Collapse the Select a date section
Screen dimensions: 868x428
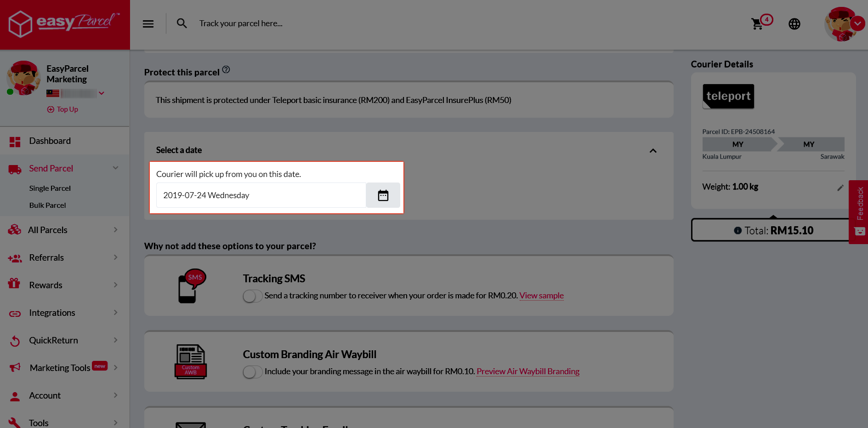click(652, 151)
